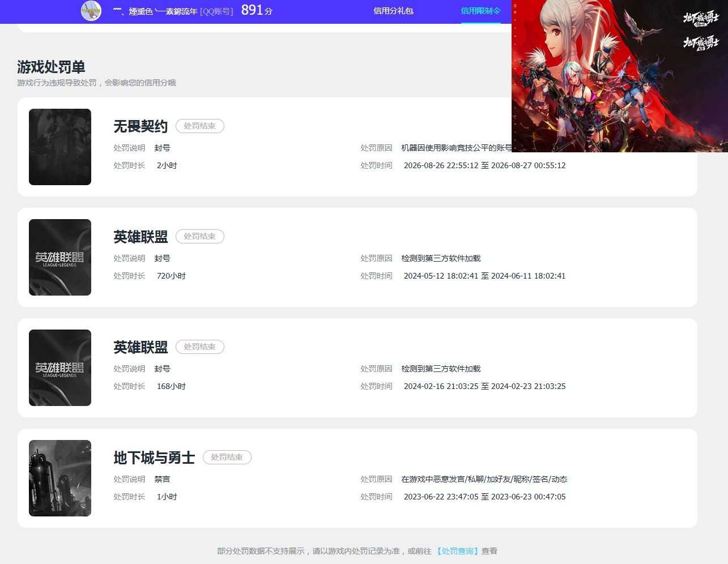Viewport: 728px width, 564px height.
Task: Select the [QQ账号] label in the header
Action: 216,11
